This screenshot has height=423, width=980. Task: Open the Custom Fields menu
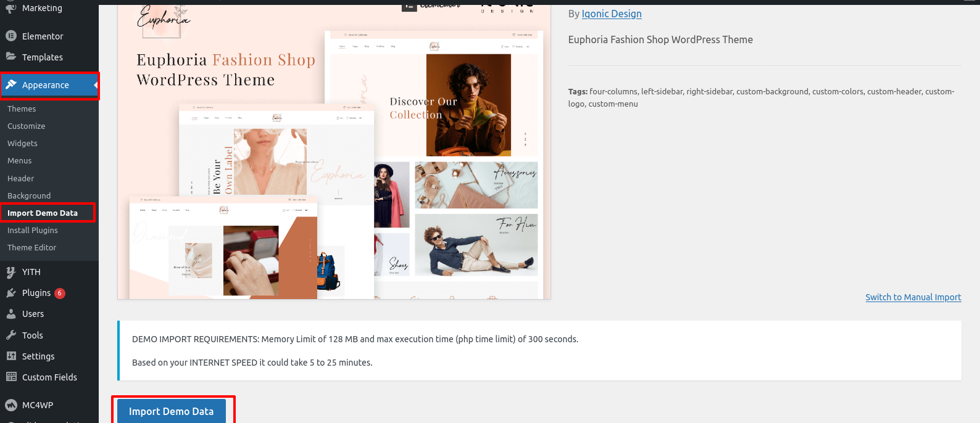[x=49, y=377]
